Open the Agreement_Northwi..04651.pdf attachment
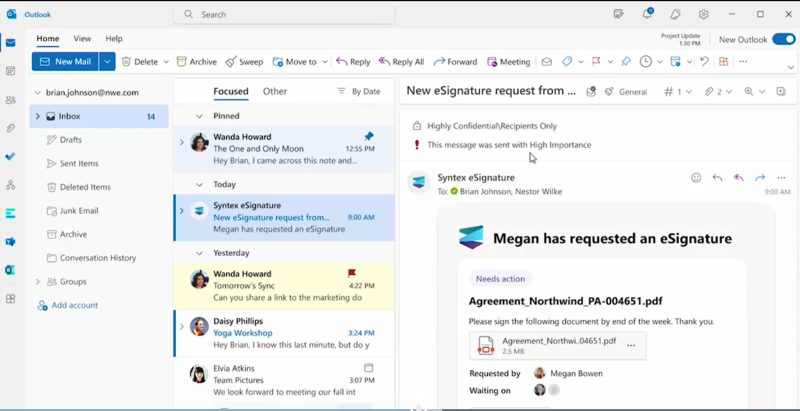 558,346
